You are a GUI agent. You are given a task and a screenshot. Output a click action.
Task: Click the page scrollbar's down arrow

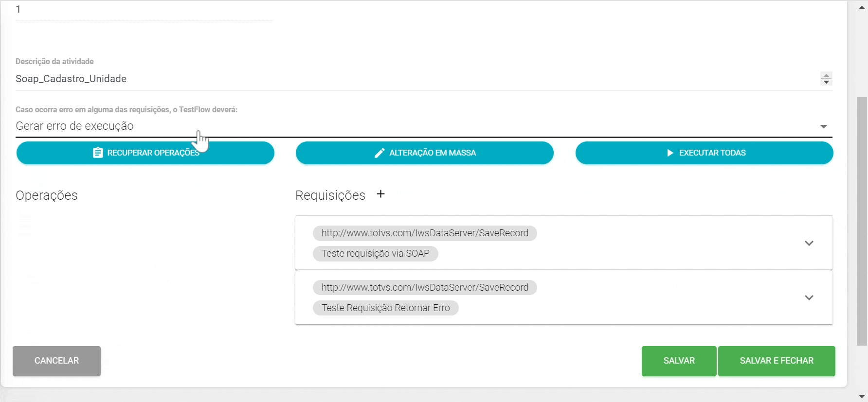tap(862, 397)
